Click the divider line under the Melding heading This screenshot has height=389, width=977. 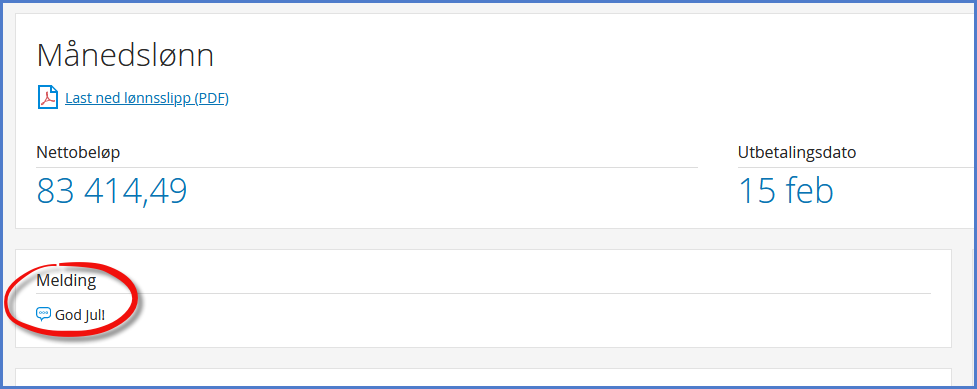484,293
